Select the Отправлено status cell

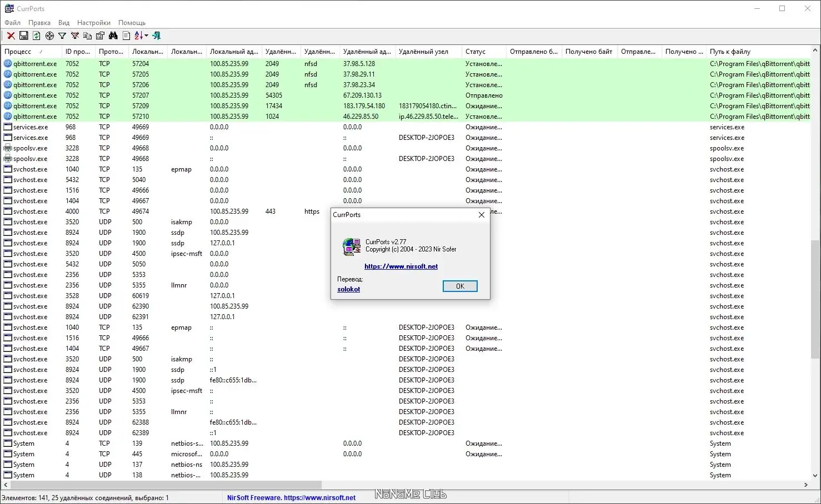484,95
